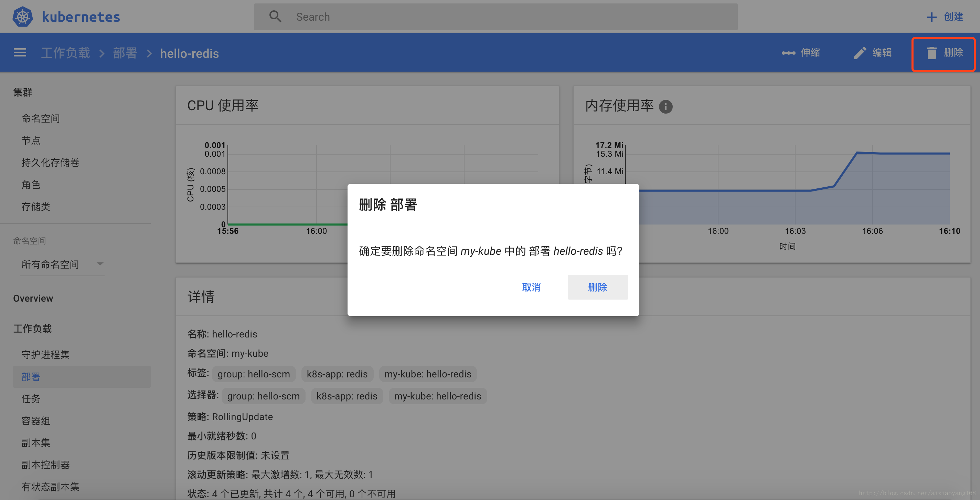The height and width of the screenshot is (500, 980).
Task: Open 容器组 in the sidebar
Action: pyautogui.click(x=35, y=421)
